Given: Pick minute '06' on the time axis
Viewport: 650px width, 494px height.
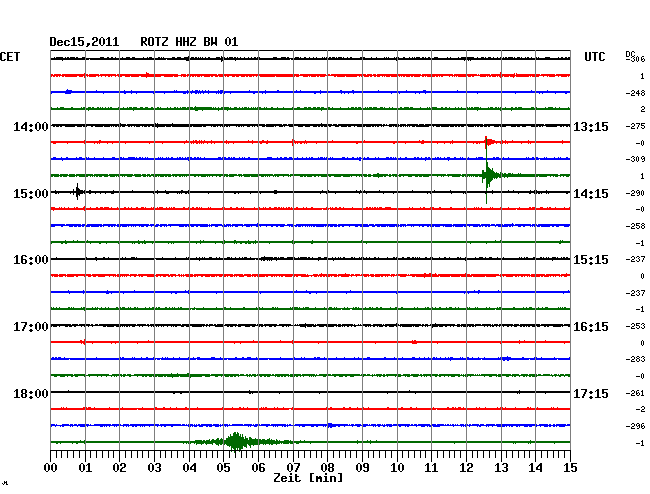Looking at the screenshot, I should 258,467.
